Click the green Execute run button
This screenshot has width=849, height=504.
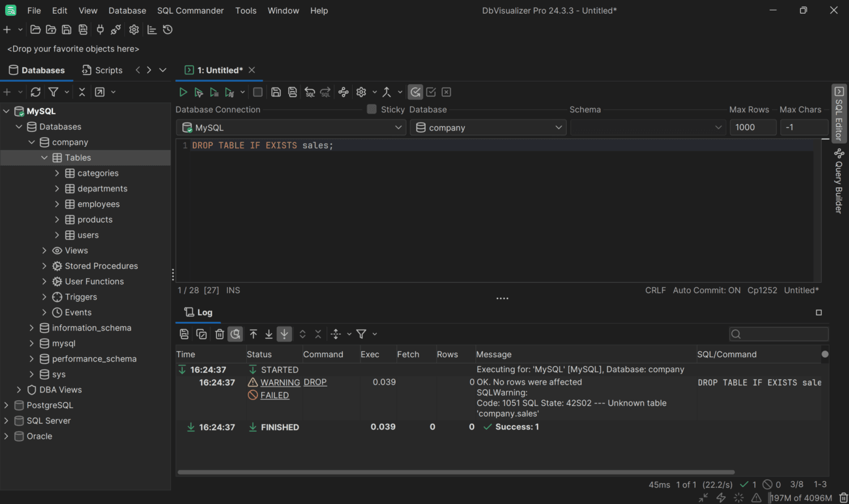[184, 92]
